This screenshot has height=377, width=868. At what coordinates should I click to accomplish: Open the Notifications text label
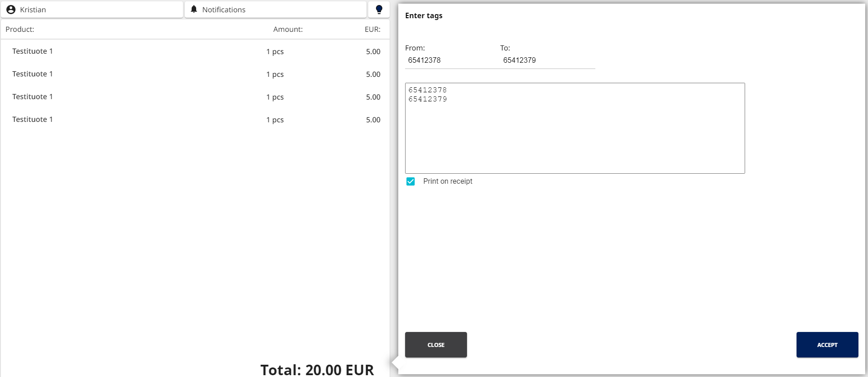(223, 10)
